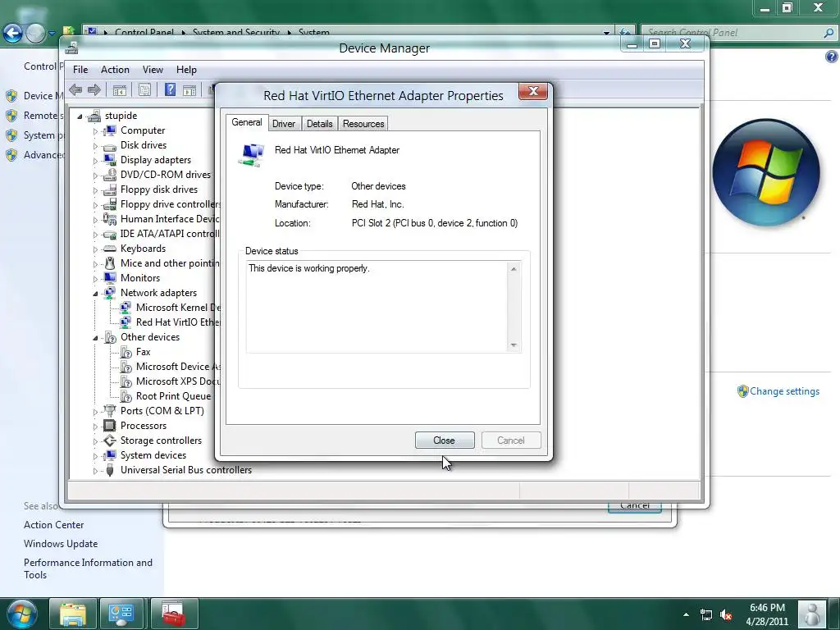Expand the Disk drives node

coord(95,146)
